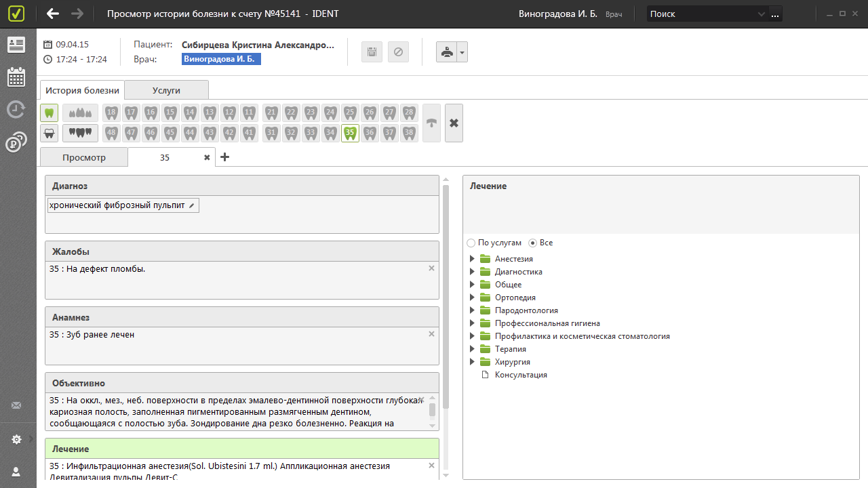Click the print icon button
868x488 pixels.
click(x=446, y=52)
